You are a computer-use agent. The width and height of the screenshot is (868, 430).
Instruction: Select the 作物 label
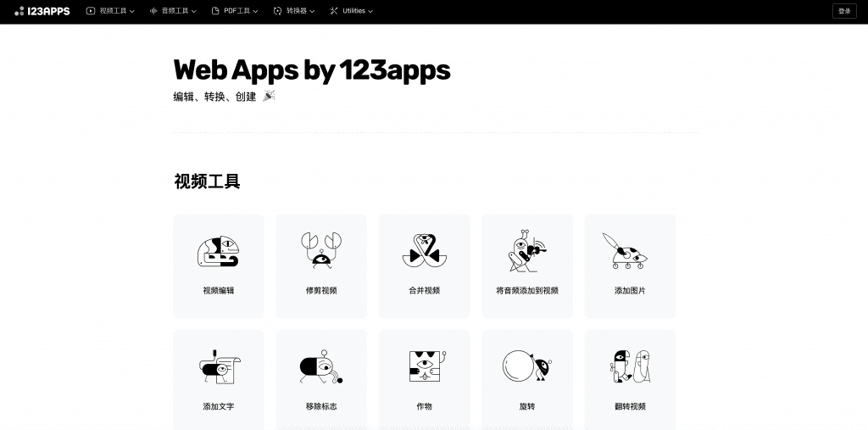click(424, 406)
